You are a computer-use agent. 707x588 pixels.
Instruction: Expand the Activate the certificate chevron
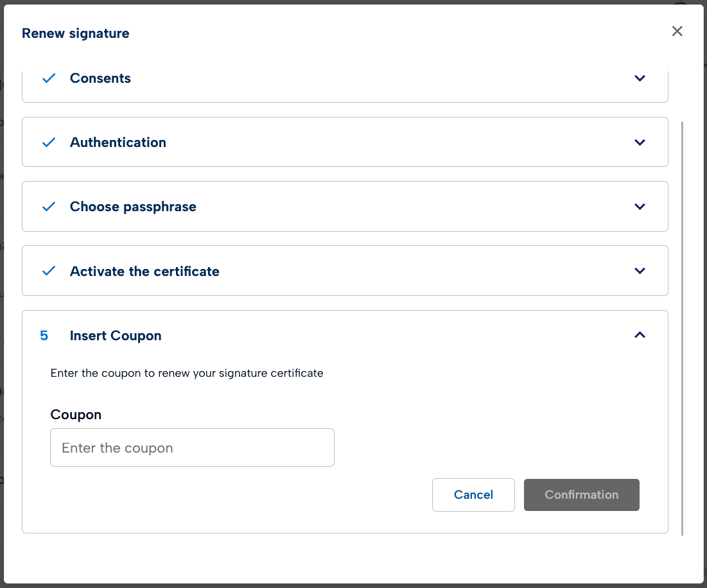[x=640, y=271]
